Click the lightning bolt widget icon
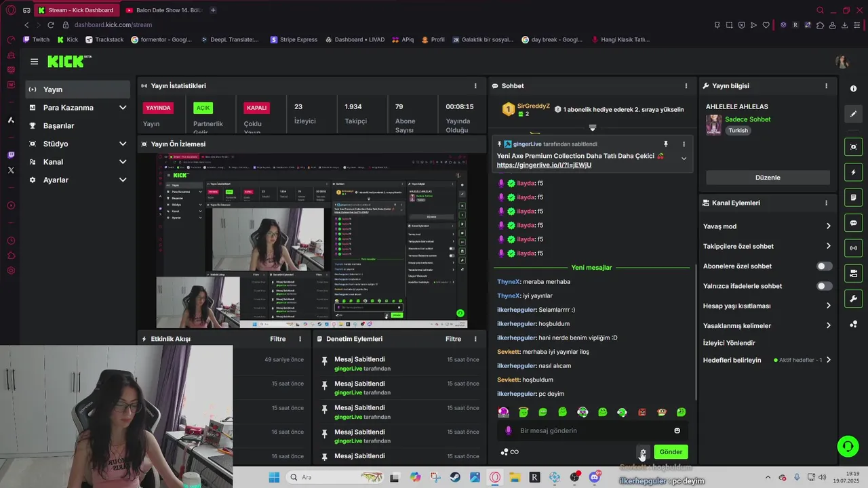Image resolution: width=868 pixels, height=488 pixels. pyautogui.click(x=853, y=172)
